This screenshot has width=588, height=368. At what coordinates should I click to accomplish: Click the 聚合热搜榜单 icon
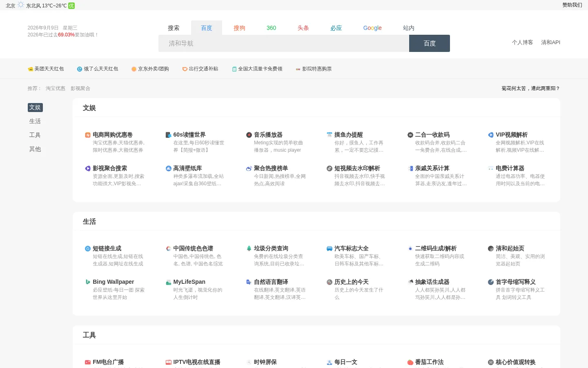click(x=249, y=168)
